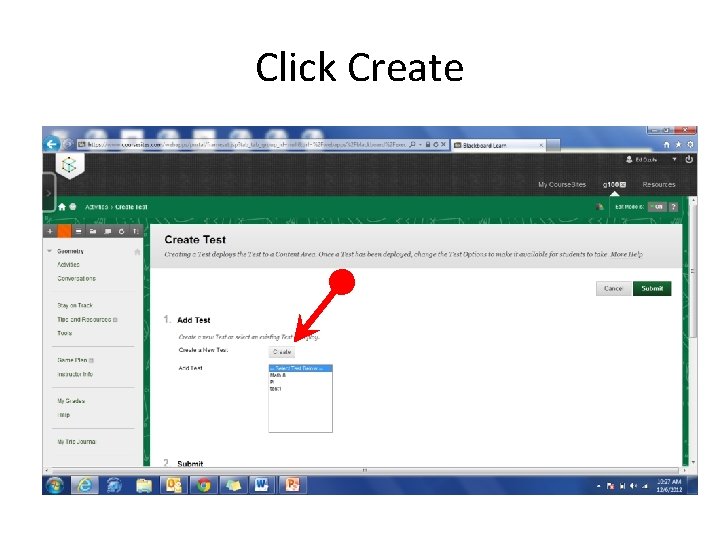Click the theme palette icon near Edit Mode
The height and width of the screenshot is (540, 720).
599,207
